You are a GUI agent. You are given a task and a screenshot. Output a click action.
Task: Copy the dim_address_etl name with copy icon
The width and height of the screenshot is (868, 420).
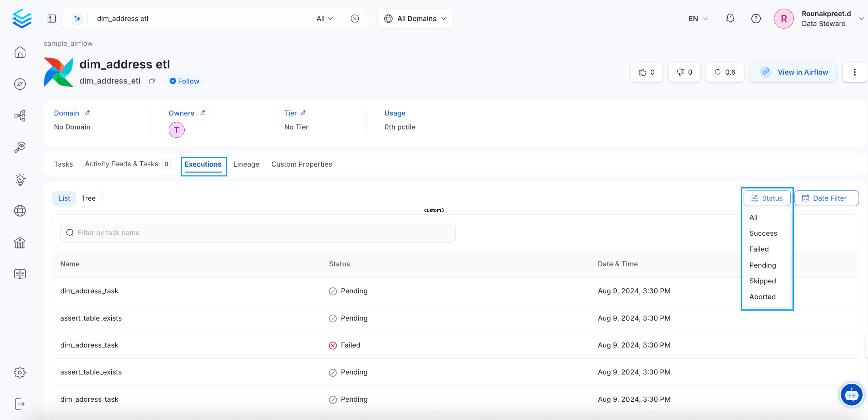click(152, 81)
